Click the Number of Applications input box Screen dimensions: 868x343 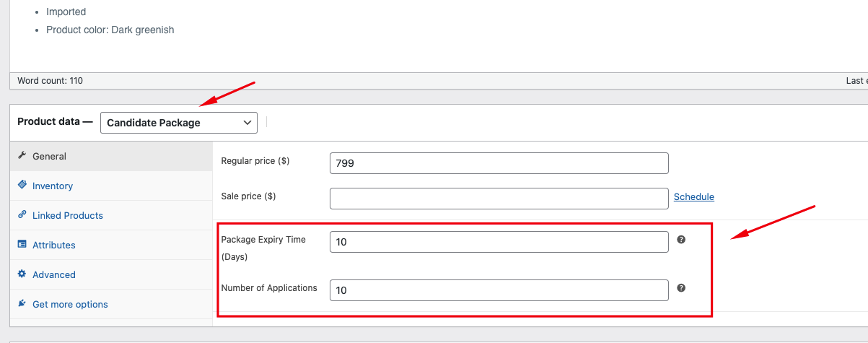pos(499,290)
